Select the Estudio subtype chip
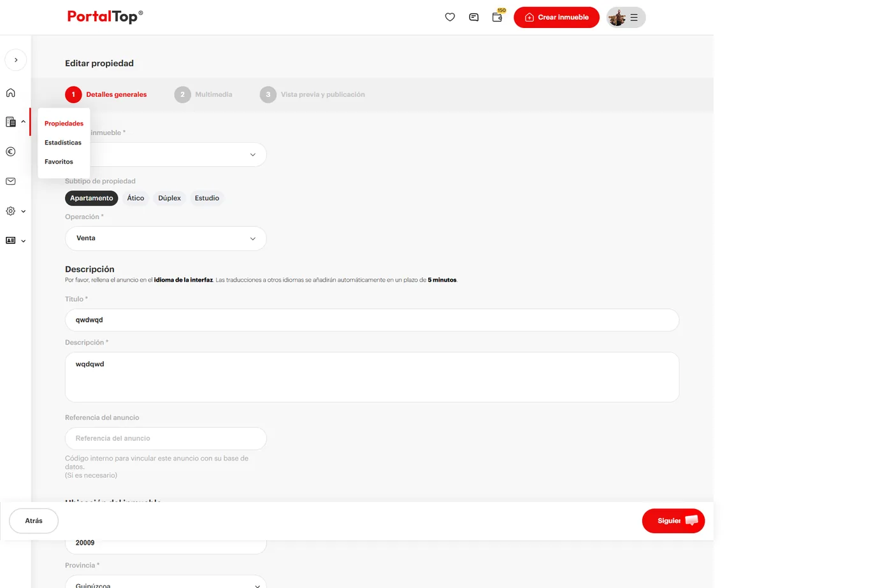892x588 pixels. pyautogui.click(x=207, y=198)
